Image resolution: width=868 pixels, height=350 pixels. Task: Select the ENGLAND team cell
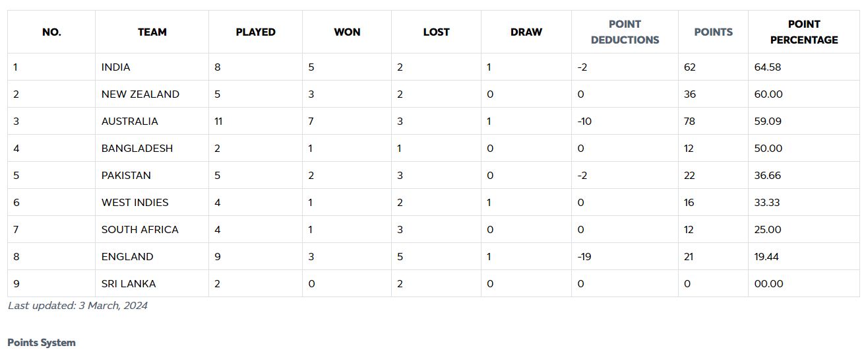click(x=127, y=257)
